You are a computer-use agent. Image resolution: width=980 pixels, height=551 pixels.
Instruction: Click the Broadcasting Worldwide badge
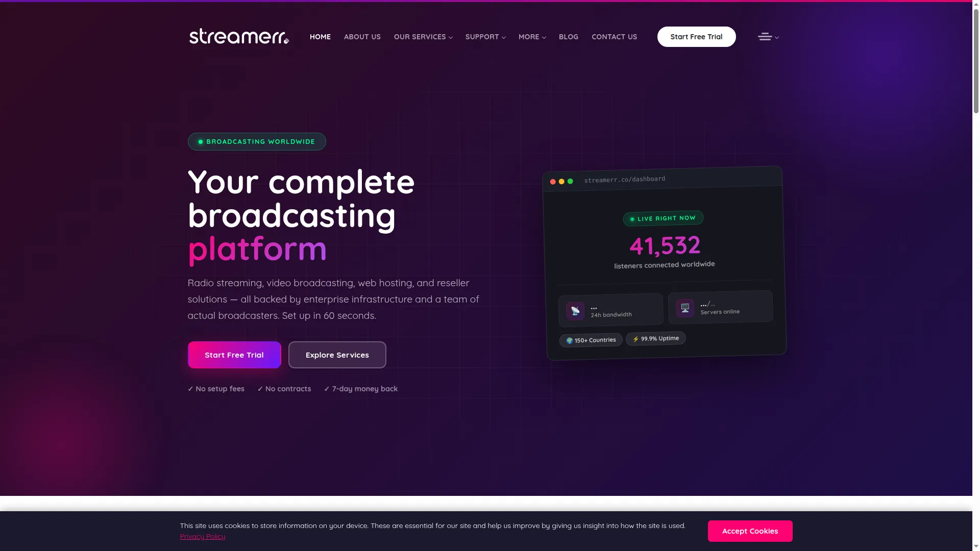(257, 142)
